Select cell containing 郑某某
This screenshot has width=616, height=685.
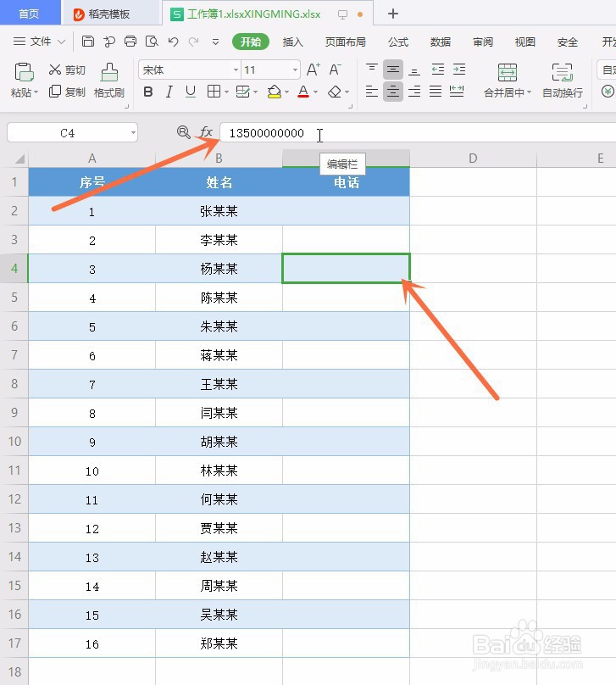click(219, 643)
